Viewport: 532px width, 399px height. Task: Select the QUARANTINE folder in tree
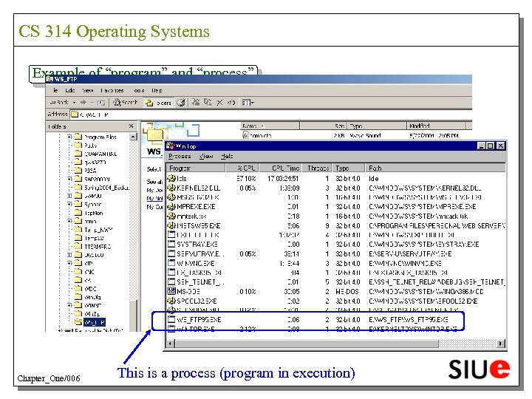[100, 154]
